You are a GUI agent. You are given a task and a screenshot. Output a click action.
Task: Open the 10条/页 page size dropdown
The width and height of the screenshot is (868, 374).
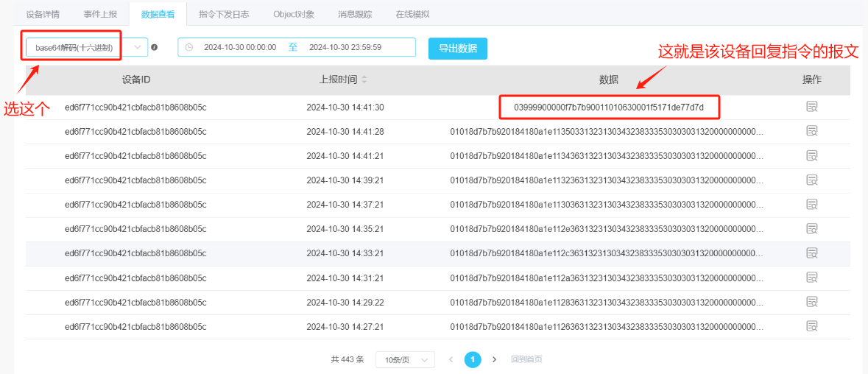click(404, 360)
